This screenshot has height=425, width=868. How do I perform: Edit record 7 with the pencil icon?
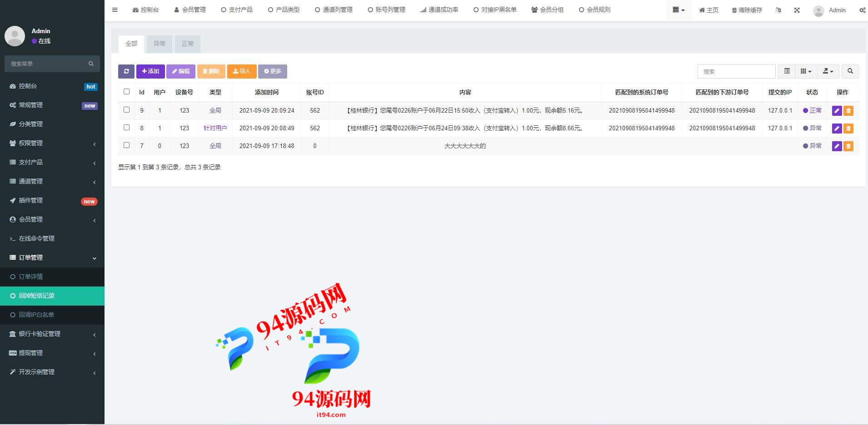tap(837, 146)
